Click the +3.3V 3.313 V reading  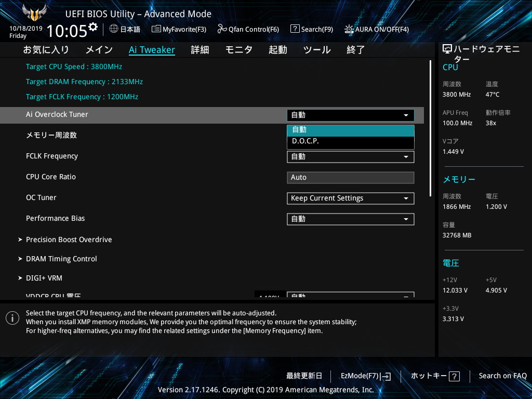[453, 319]
